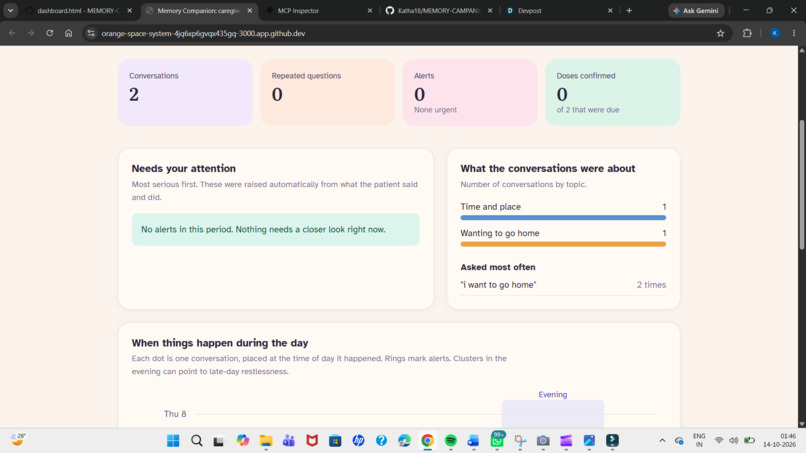806x453 pixels.
Task: Click the Evening label on the timeline
Action: pyautogui.click(x=553, y=394)
